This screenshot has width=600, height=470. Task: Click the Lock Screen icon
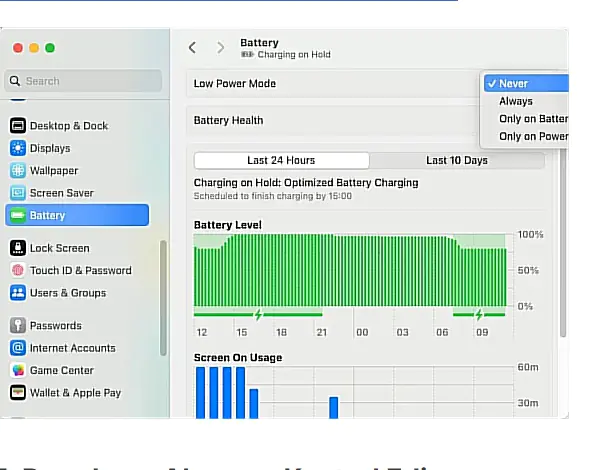click(18, 248)
